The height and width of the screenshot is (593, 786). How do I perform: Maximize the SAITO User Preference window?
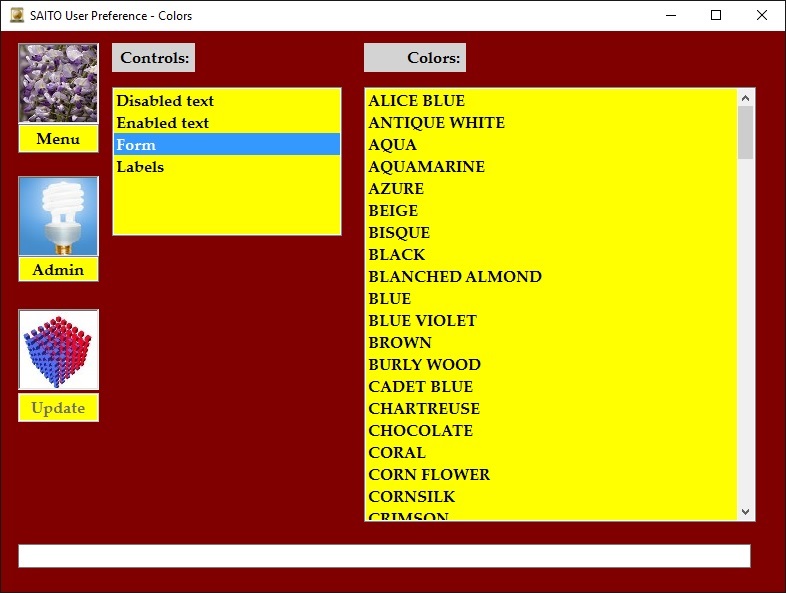pyautogui.click(x=716, y=15)
